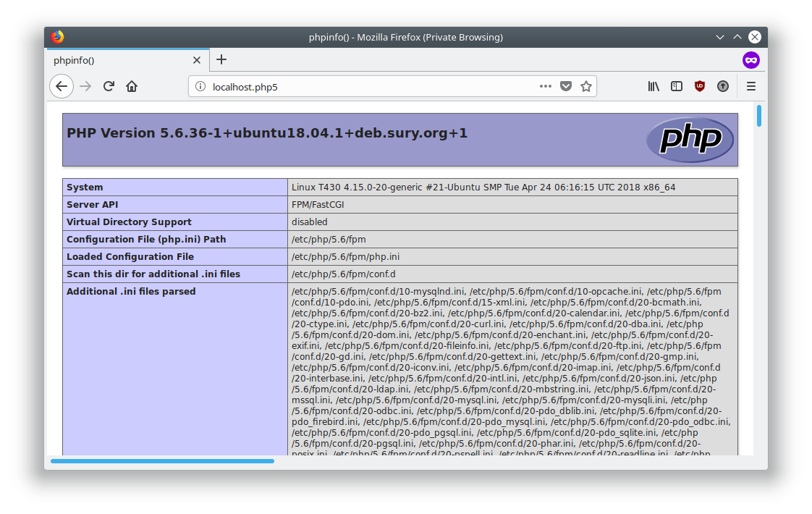Click the horizontal scrollbar at page bottom

click(x=162, y=460)
